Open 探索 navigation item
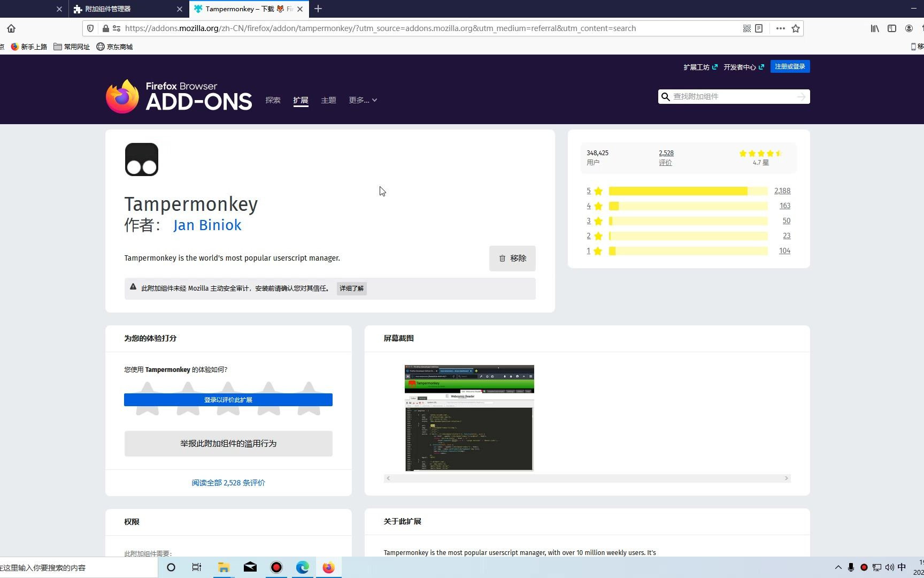 273,100
